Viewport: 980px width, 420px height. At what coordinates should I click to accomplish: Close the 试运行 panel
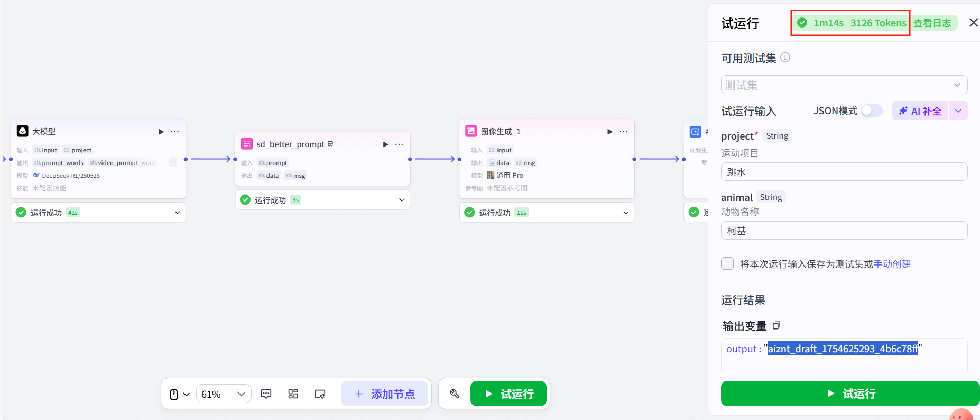pos(973,23)
